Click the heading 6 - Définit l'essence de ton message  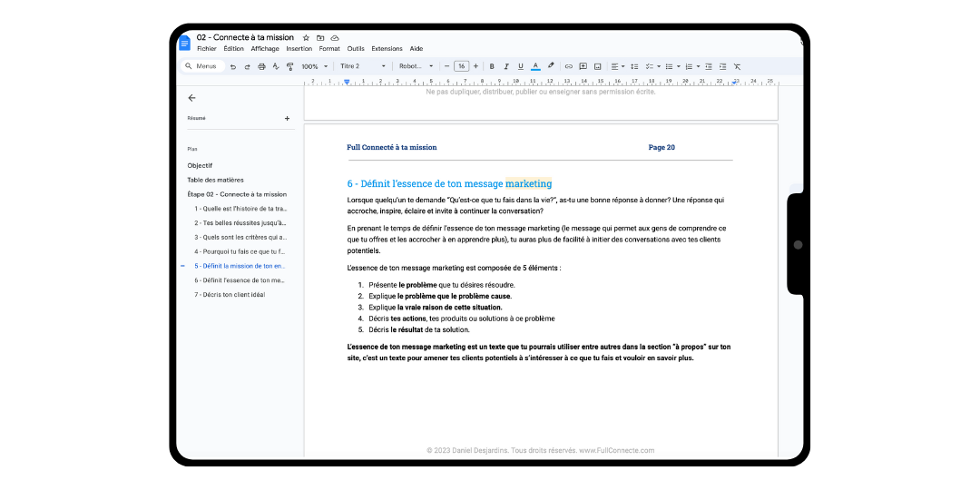tap(425, 183)
